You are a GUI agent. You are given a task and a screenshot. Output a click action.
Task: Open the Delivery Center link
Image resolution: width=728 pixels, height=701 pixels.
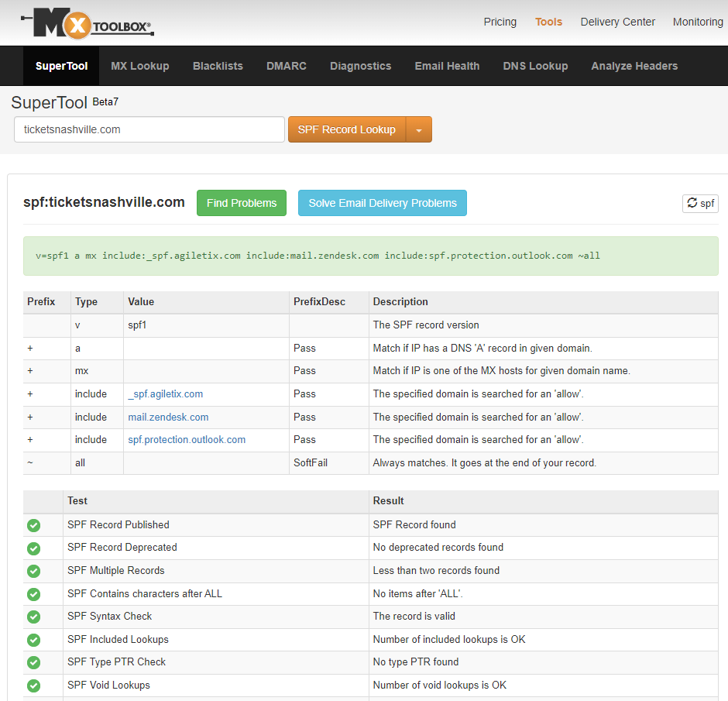tap(617, 22)
